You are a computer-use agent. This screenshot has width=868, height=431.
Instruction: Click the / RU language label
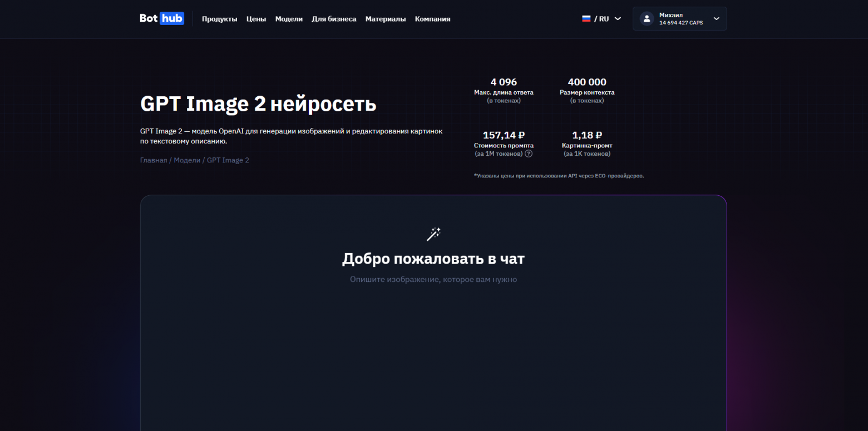point(601,19)
